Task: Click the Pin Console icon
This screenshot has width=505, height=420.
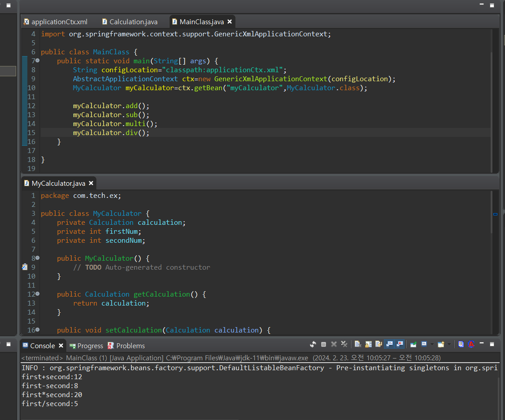Action: (x=414, y=344)
